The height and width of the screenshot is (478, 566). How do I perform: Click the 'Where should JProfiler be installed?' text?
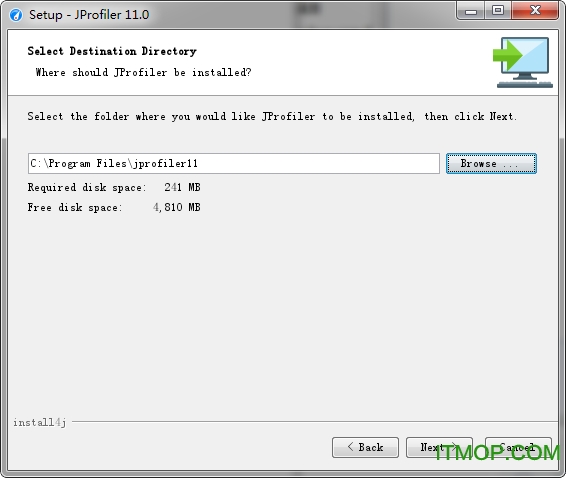[143, 73]
